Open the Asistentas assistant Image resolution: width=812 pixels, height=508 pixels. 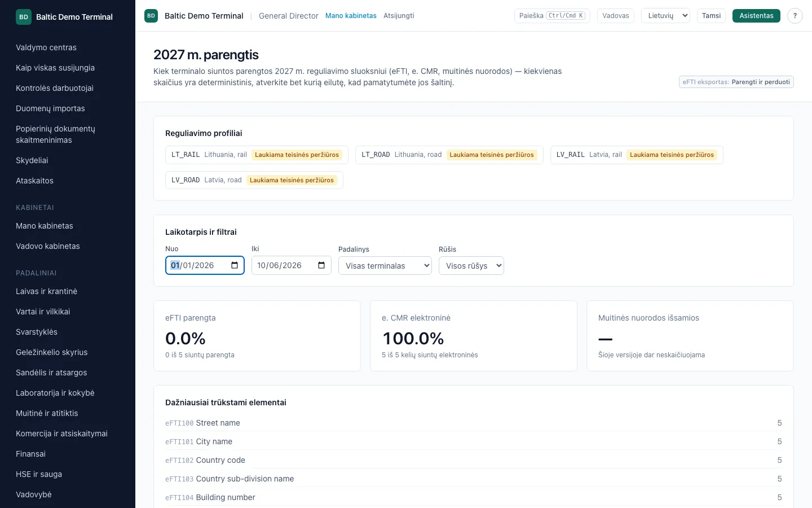coord(756,16)
